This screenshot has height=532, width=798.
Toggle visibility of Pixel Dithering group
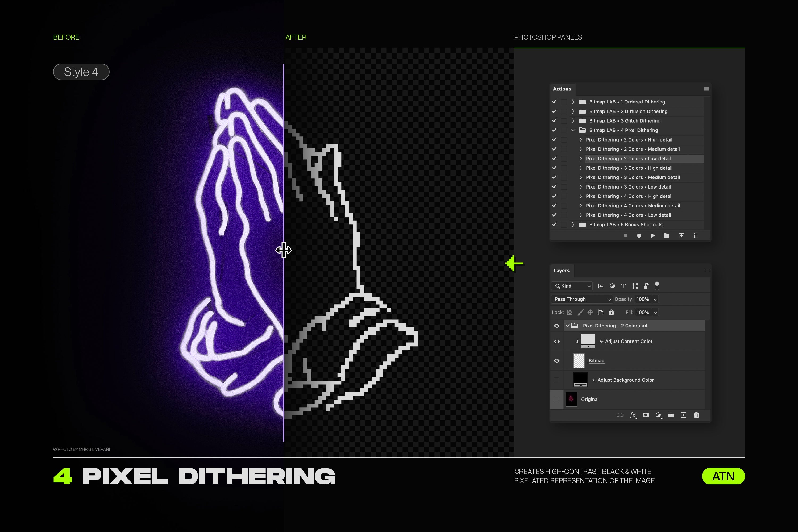tap(556, 325)
